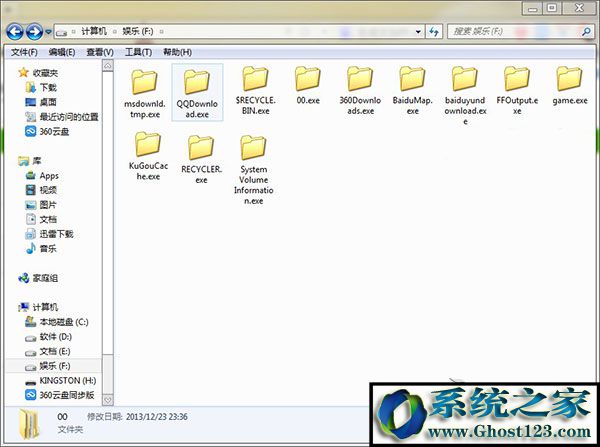Select the $RECYCLE.BIN.exe folder icon
Image resolution: width=600 pixels, height=447 pixels.
[x=255, y=79]
